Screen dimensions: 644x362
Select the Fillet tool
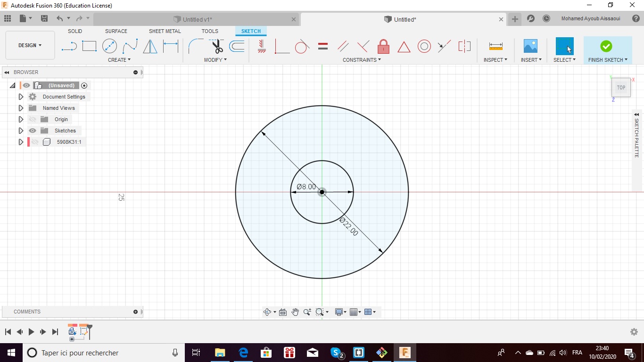point(195,46)
